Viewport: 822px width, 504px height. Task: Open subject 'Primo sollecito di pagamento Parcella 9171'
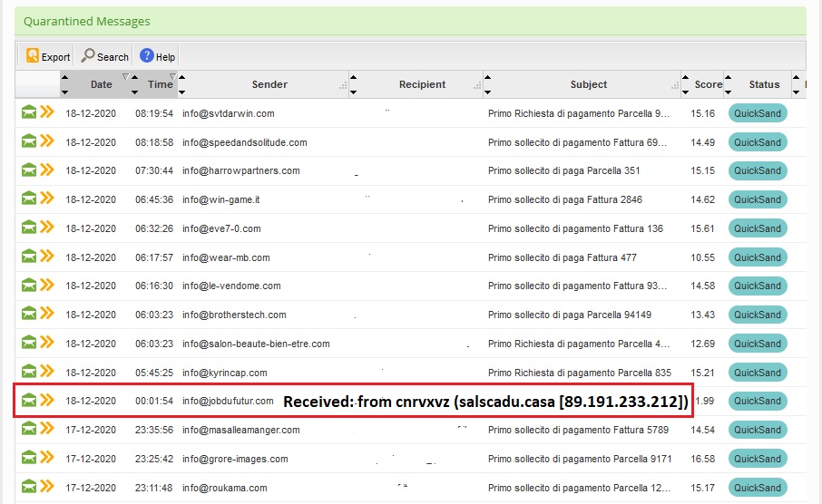[579, 459]
